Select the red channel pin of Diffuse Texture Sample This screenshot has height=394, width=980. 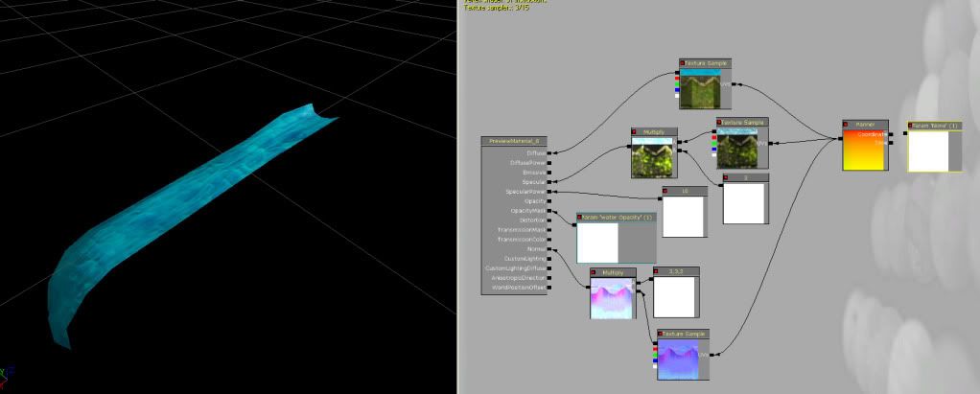(677, 78)
